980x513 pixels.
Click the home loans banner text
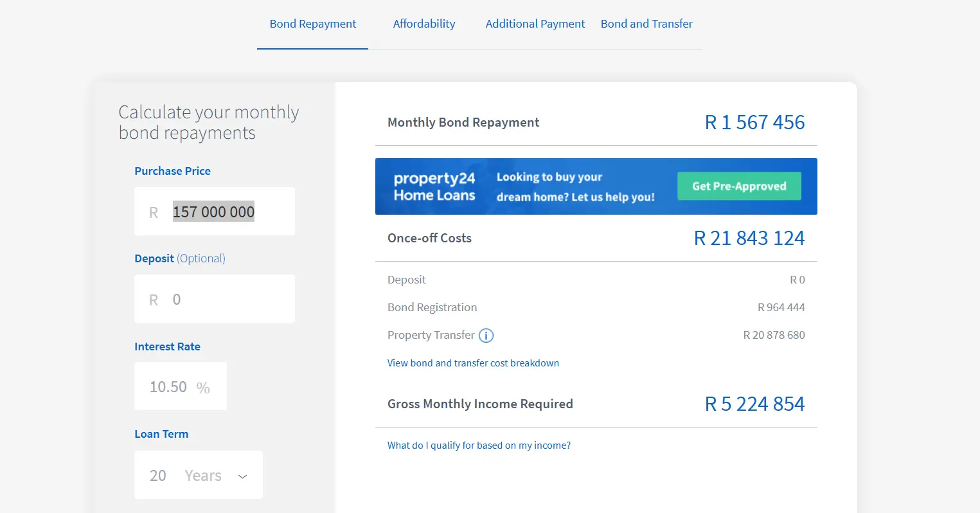575,187
